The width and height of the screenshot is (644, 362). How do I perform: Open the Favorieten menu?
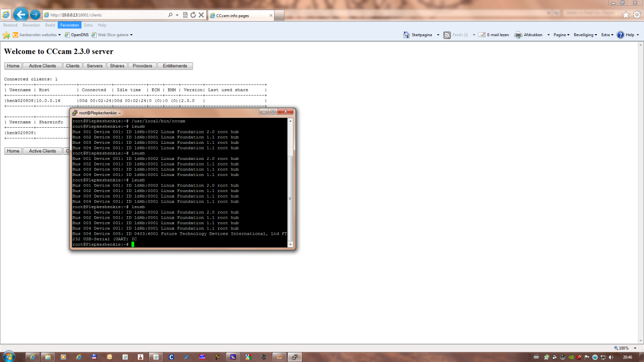pos(69,25)
